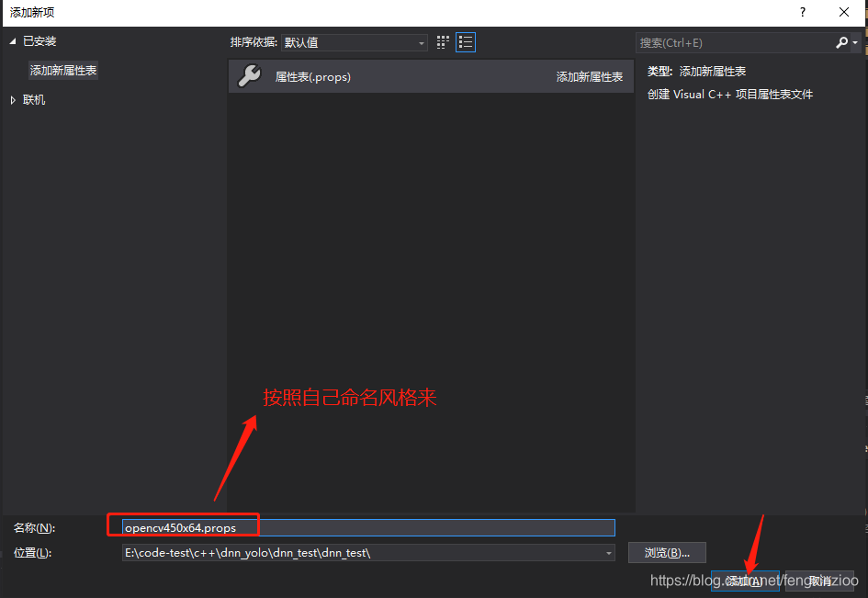Click the 名称(N): label
Viewport: 868px width, 598px height.
(34, 528)
